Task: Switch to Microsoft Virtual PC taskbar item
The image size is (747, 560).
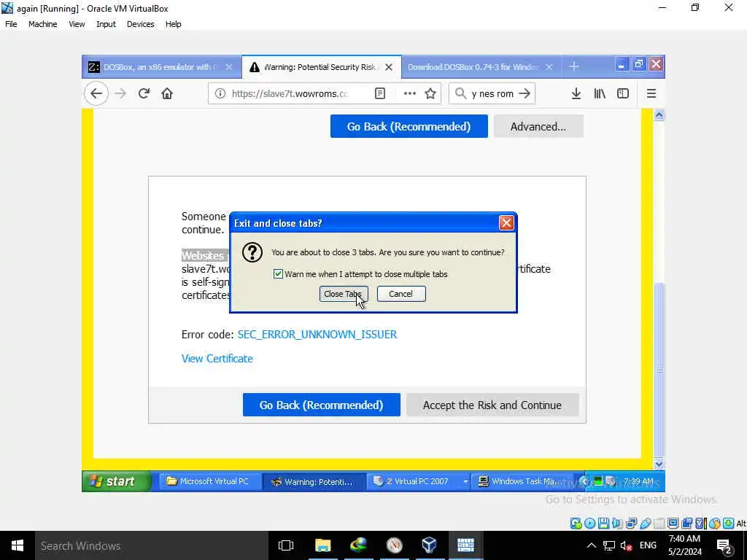Action: pos(209,481)
